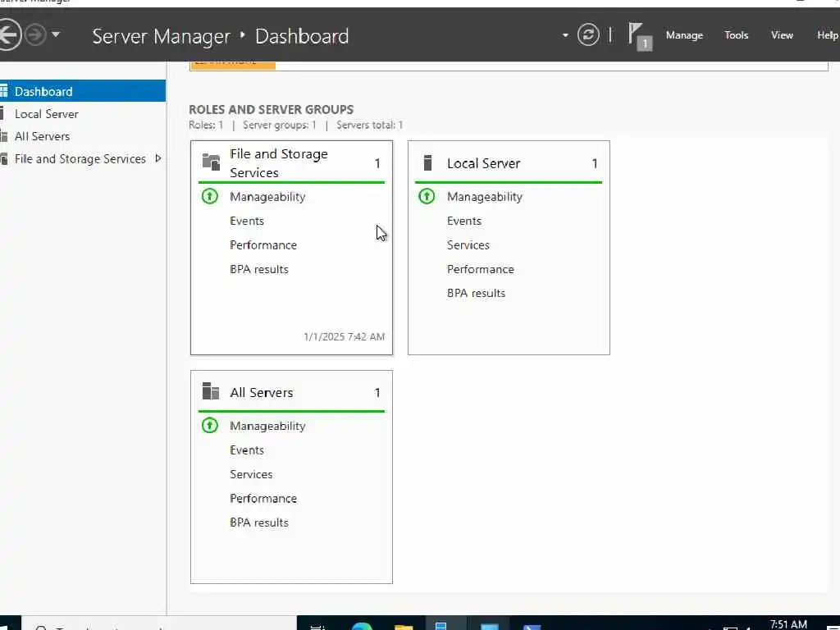Open the Help menu
This screenshot has width=840, height=630.
(x=828, y=35)
